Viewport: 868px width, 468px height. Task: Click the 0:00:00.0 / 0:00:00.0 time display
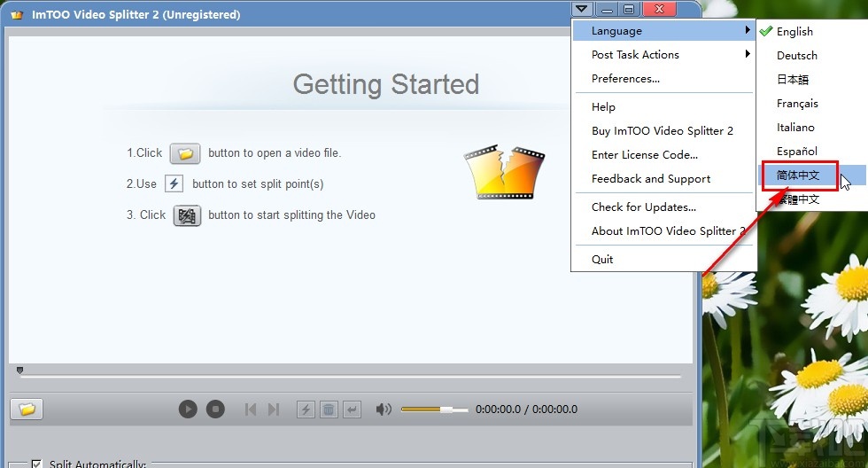click(526, 409)
